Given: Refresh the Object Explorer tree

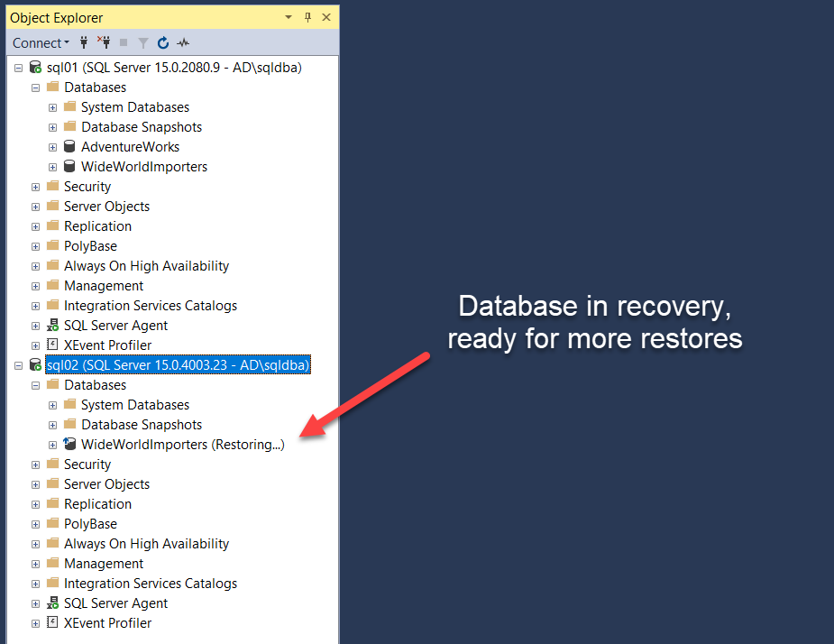Looking at the screenshot, I should pos(163,42).
